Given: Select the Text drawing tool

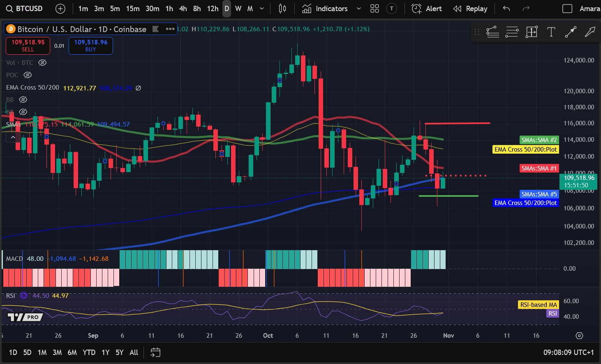Looking at the screenshot, I should [x=551, y=32].
